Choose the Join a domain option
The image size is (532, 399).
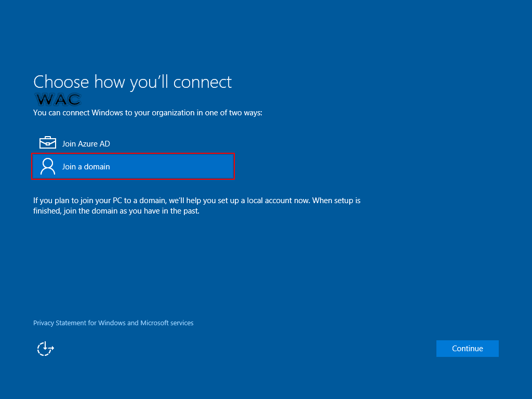(x=133, y=166)
